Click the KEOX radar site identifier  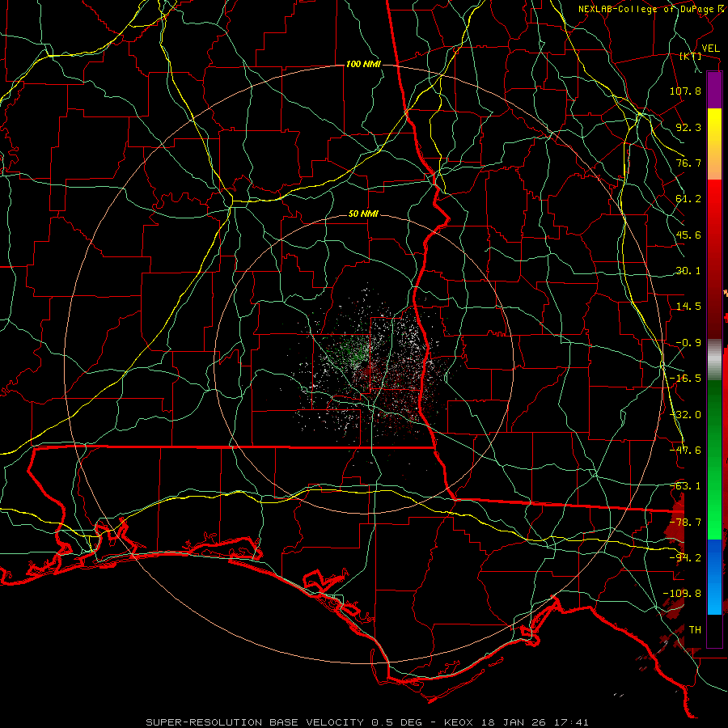459,722
